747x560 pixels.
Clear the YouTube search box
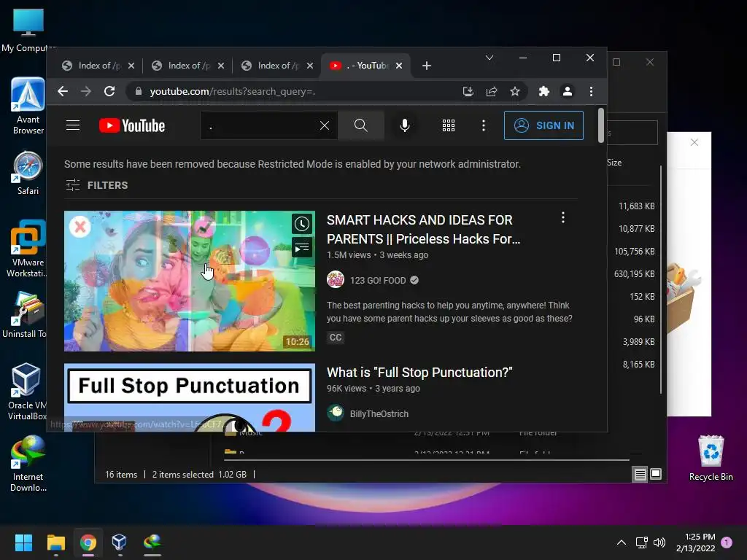[x=325, y=125]
